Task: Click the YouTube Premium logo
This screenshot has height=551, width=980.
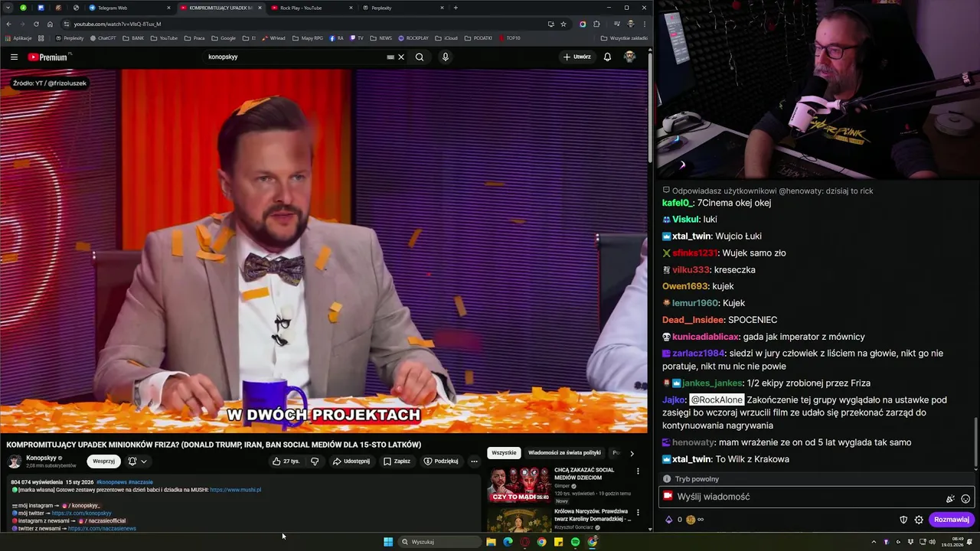Action: click(49, 57)
